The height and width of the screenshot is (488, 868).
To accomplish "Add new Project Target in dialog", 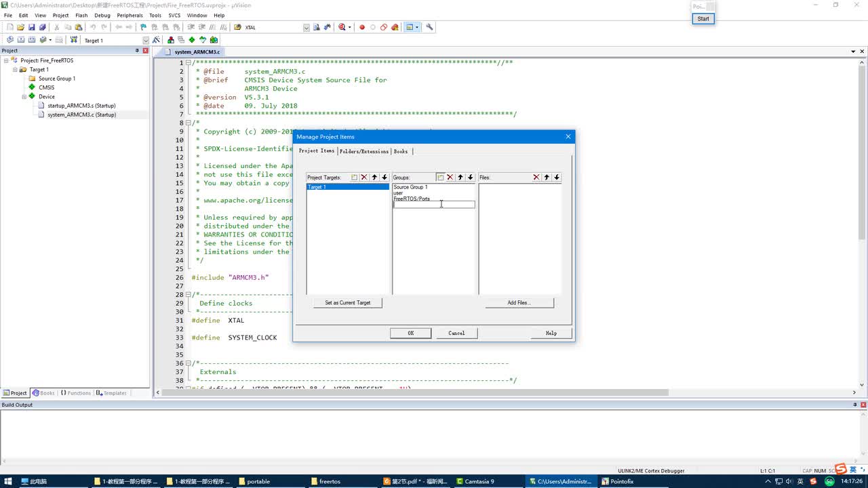I will 354,177.
